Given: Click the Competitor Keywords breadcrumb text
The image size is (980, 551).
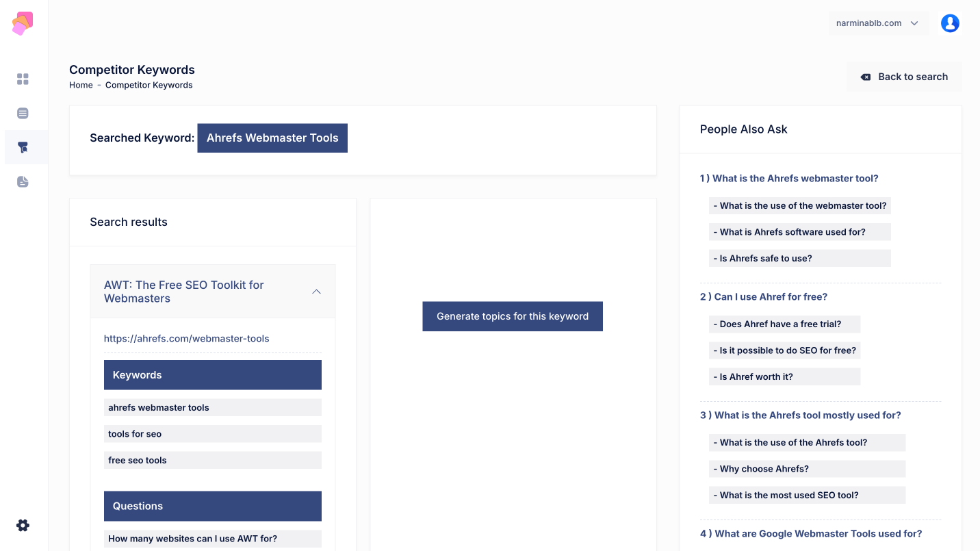Looking at the screenshot, I should [149, 86].
